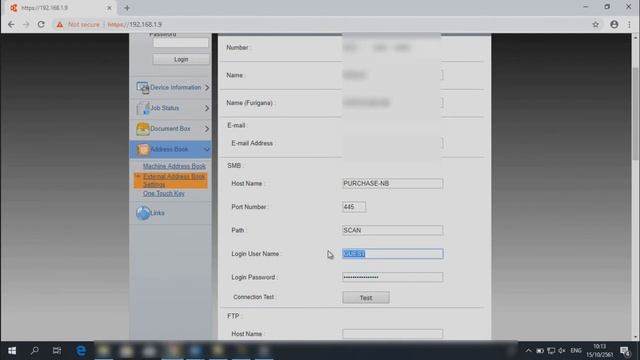Open a new browser tab
Screen dimensions: 640x360
coord(127,8)
